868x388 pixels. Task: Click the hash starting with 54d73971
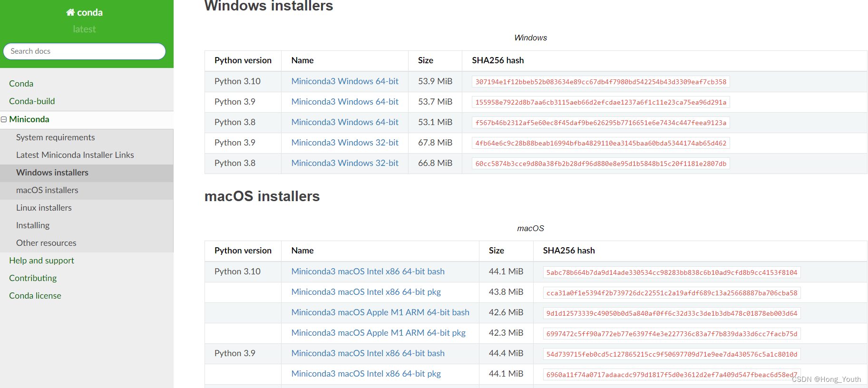(x=672, y=354)
